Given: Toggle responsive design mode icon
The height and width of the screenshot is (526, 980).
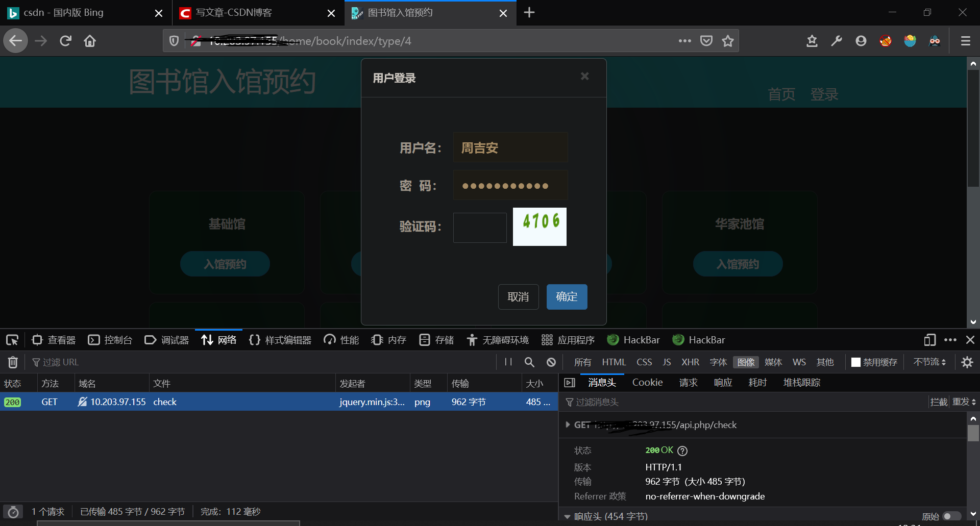Looking at the screenshot, I should pos(930,340).
